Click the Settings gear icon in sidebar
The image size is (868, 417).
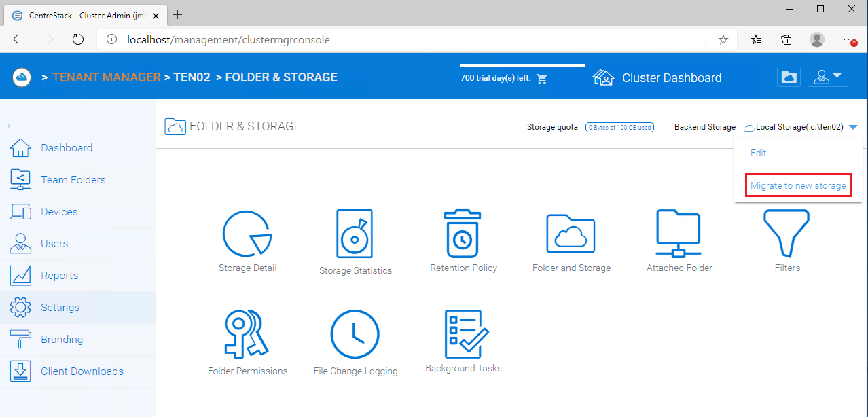pyautogui.click(x=21, y=307)
